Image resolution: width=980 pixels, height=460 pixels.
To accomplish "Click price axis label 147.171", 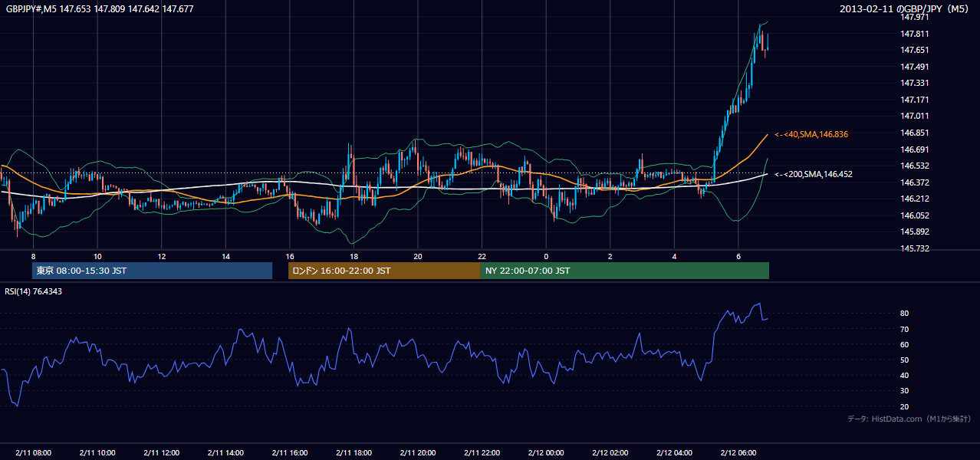I will [x=914, y=100].
